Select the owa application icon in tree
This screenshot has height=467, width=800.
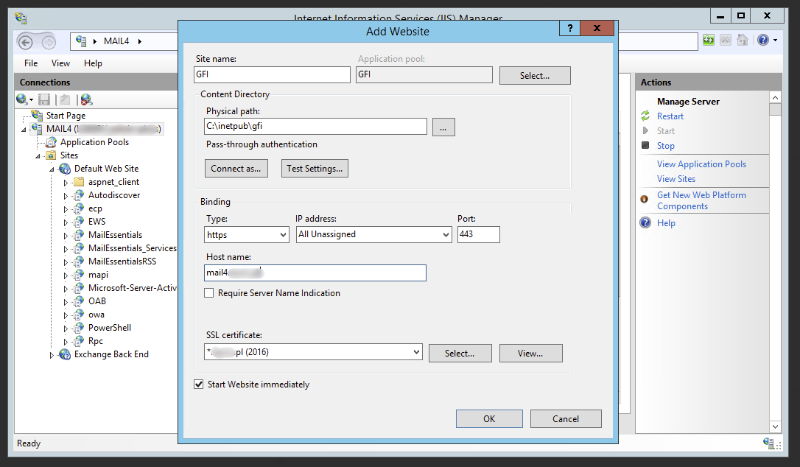pyautogui.click(x=79, y=314)
